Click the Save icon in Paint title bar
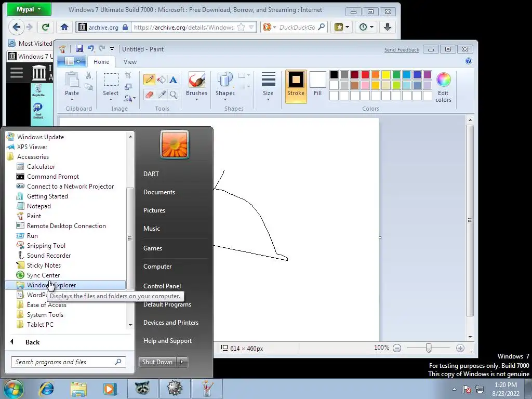 pyautogui.click(x=79, y=49)
